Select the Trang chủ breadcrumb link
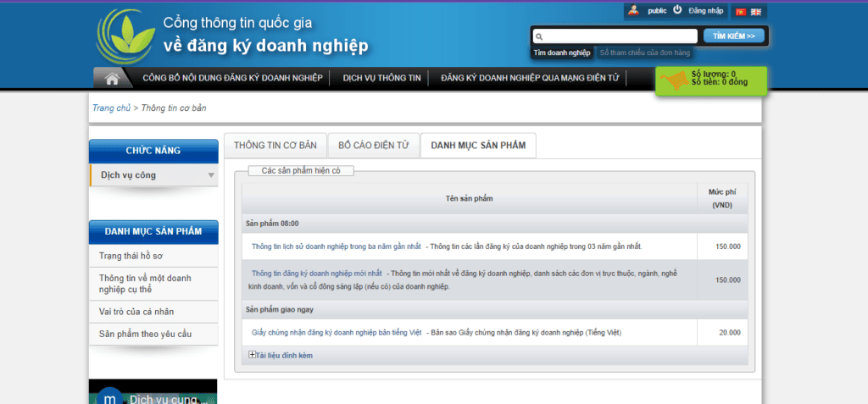868x404 pixels. 111,108
